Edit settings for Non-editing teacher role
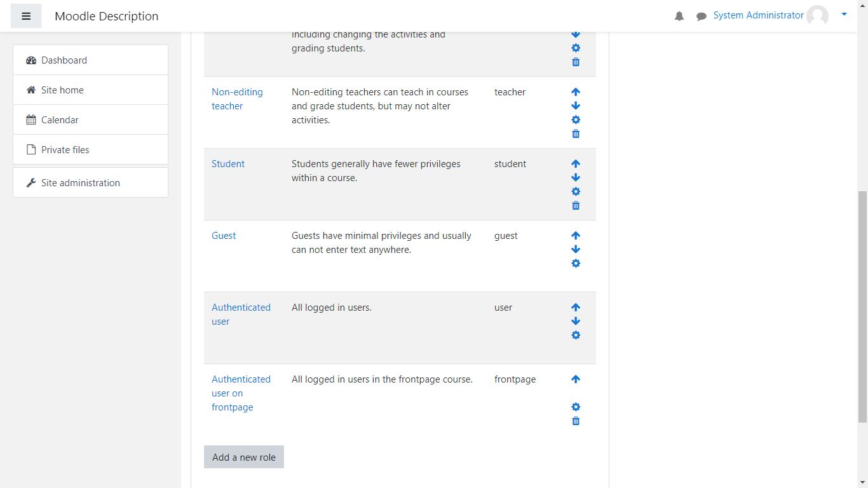The image size is (868, 488). [576, 120]
